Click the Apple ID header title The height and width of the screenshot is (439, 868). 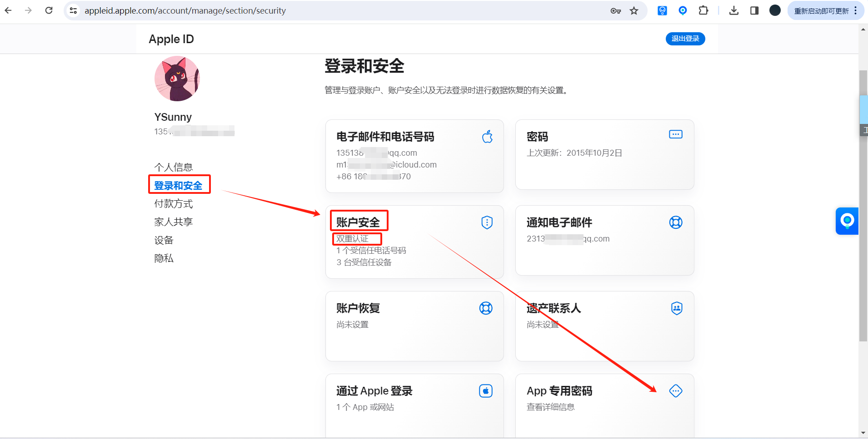click(171, 39)
